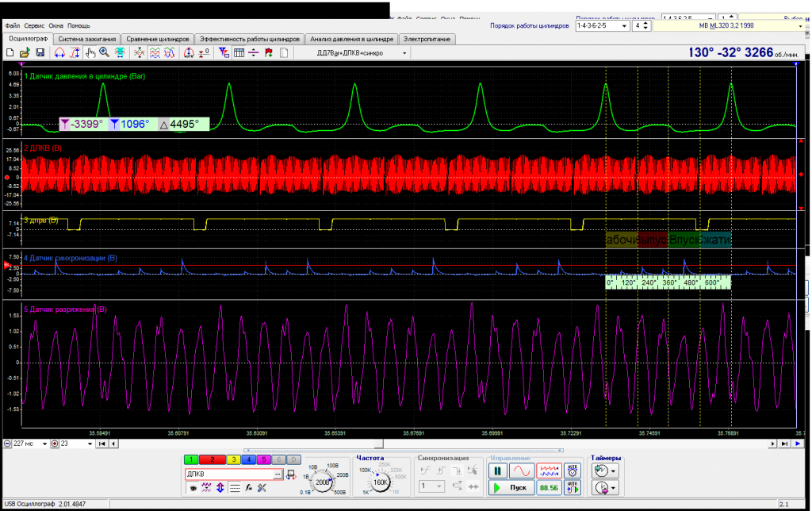
Task: Click the stacked waves display icon
Action: point(155,53)
